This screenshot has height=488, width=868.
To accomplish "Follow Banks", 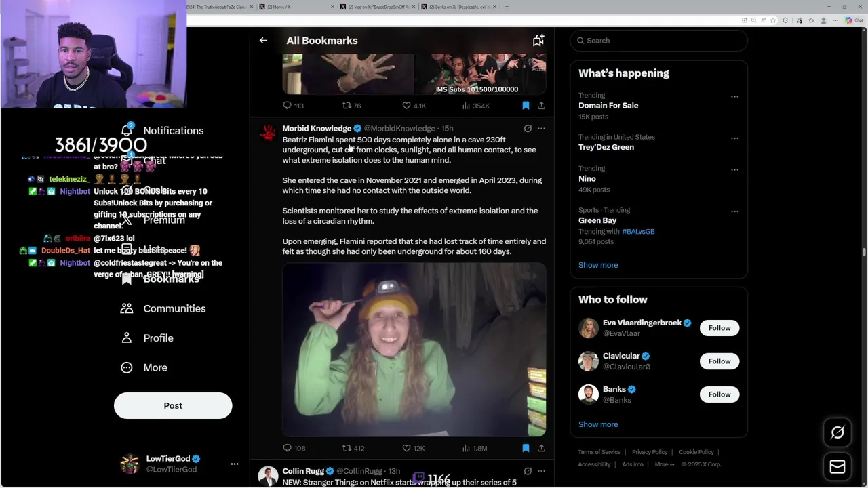I will click(x=719, y=394).
